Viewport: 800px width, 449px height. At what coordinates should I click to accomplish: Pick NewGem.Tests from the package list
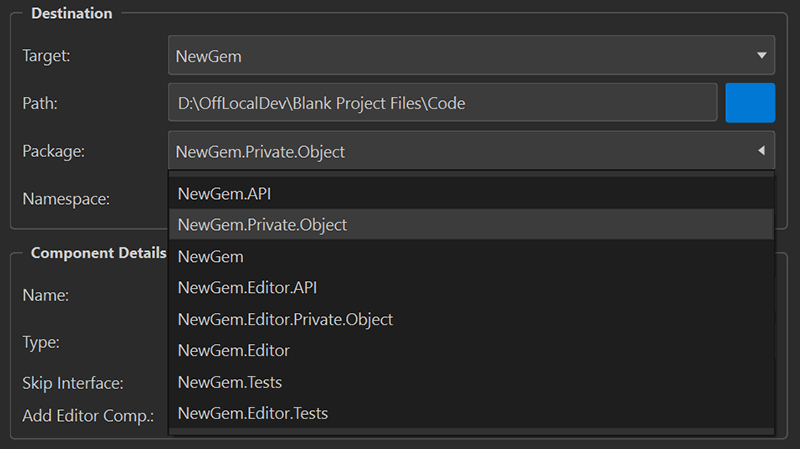coord(471,382)
